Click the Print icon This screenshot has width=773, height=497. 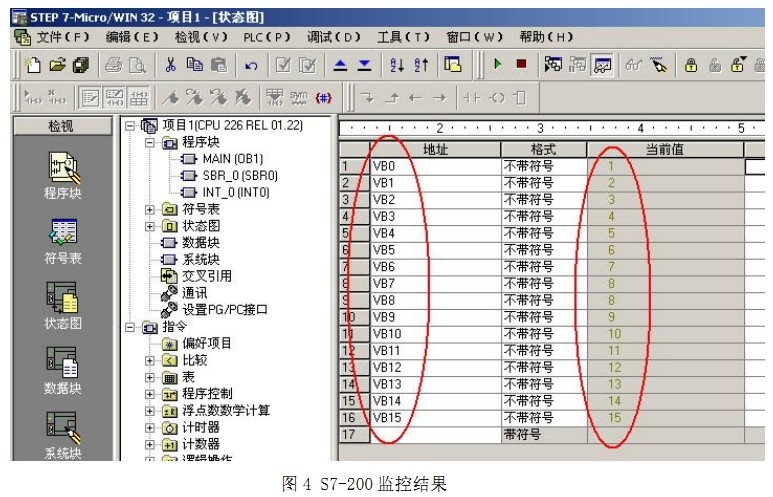coord(114,65)
